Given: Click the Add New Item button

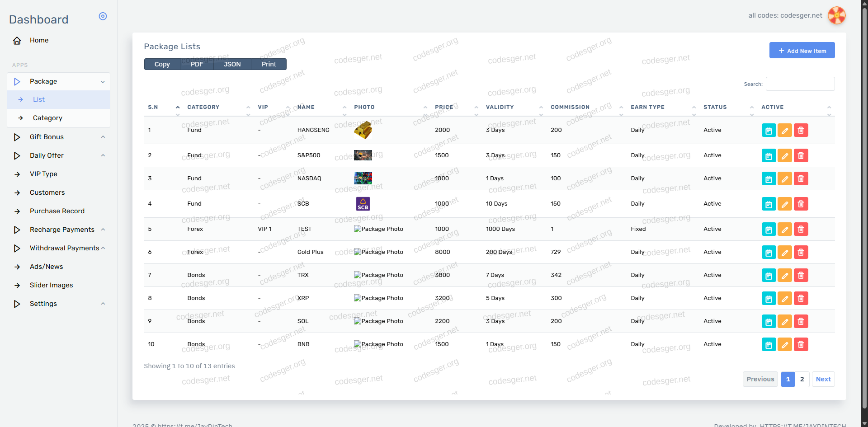Looking at the screenshot, I should coord(802,51).
